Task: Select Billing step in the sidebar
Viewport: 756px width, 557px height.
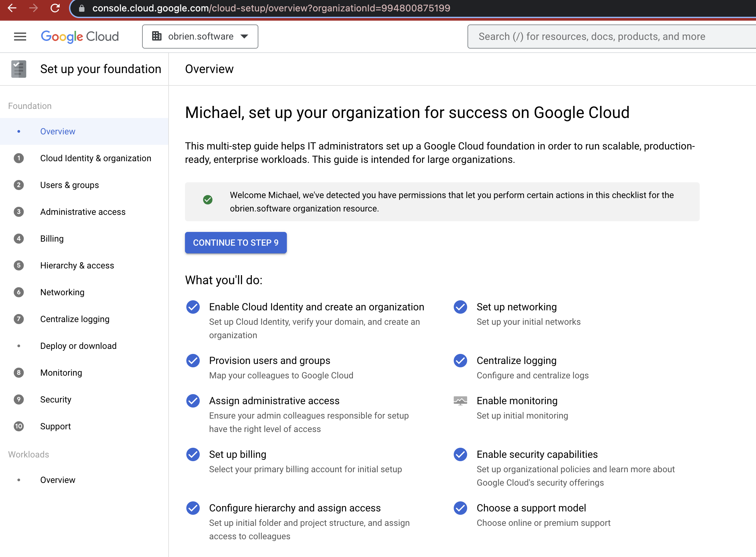Action: click(52, 238)
